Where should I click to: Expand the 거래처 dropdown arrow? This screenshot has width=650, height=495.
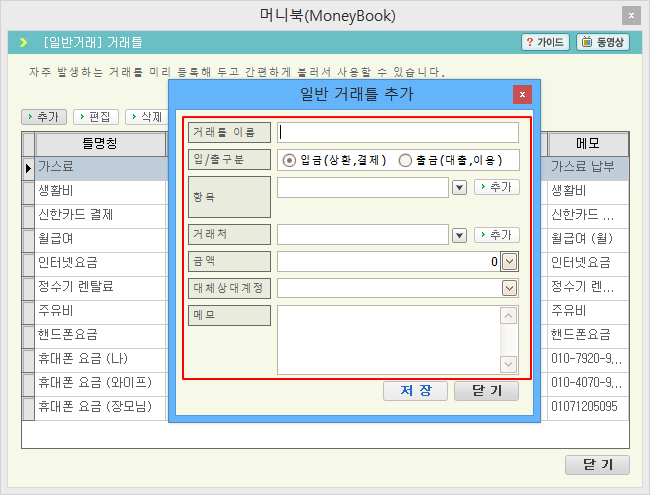(x=459, y=235)
